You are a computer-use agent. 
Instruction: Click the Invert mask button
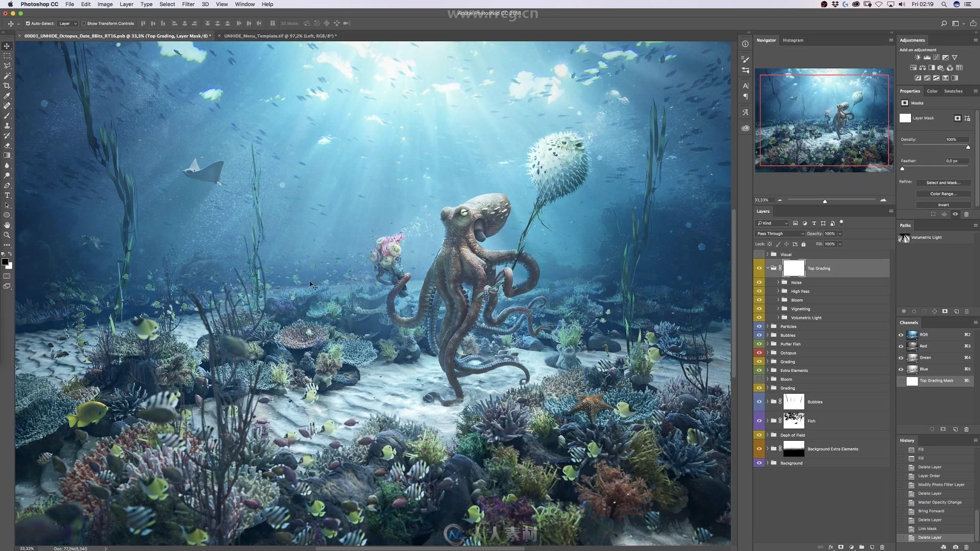click(943, 205)
